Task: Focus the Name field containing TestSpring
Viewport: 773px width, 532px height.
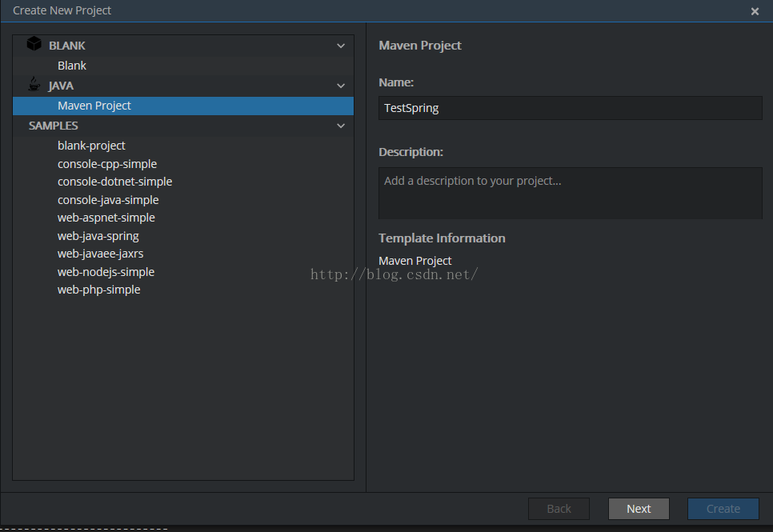Action: click(x=571, y=108)
